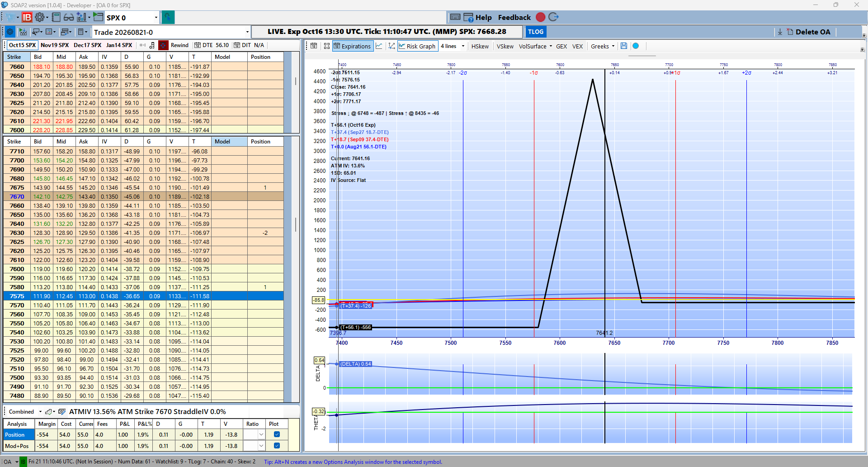Toggle the Plot checkbox for Position row
The image size is (868, 467).
pos(277,434)
